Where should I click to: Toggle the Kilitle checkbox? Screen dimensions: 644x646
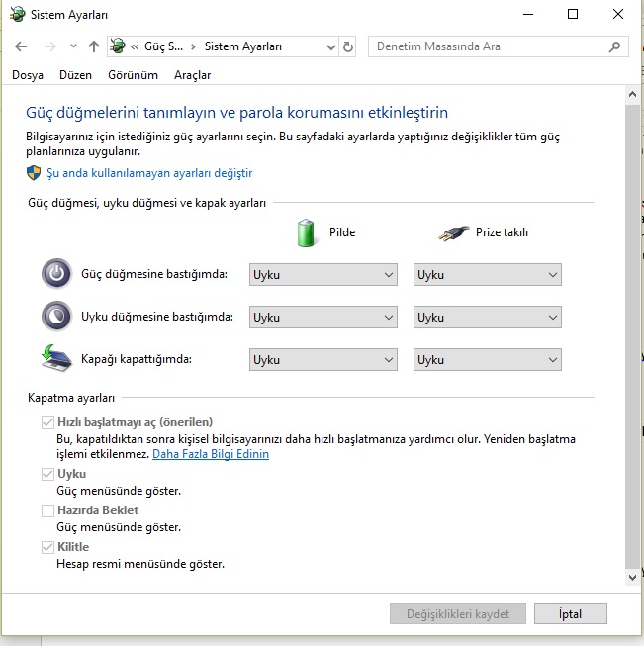[x=47, y=547]
